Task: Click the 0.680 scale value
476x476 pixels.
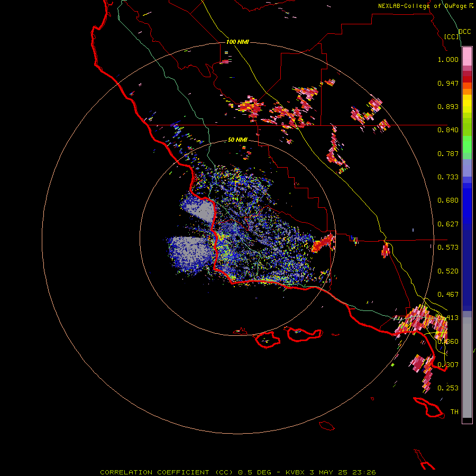Action: coord(448,200)
